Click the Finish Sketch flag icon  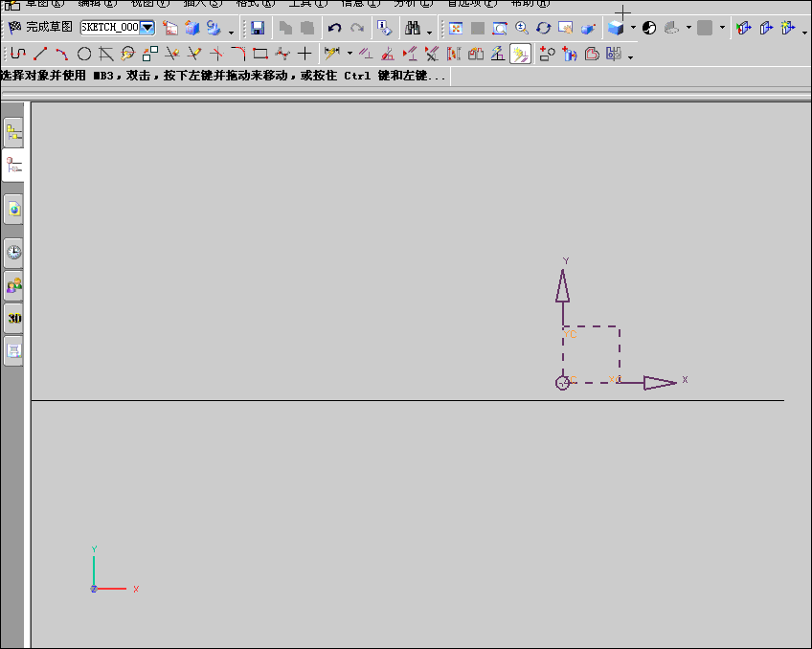coord(14,27)
